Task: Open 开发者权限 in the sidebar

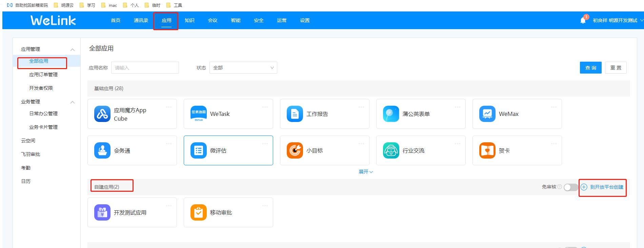Action: click(x=41, y=88)
